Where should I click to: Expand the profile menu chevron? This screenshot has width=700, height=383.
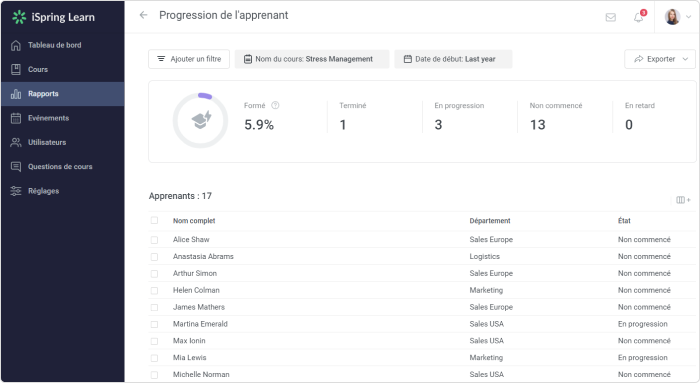[688, 17]
